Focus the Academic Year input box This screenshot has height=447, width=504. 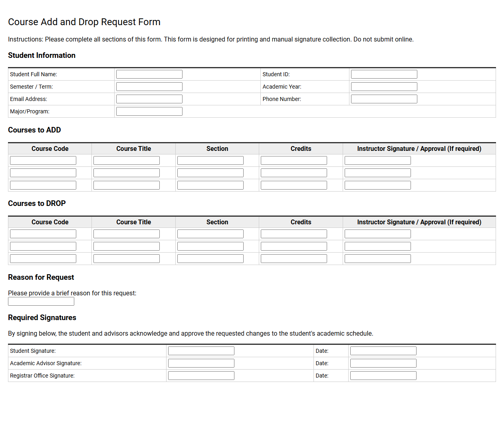click(384, 87)
